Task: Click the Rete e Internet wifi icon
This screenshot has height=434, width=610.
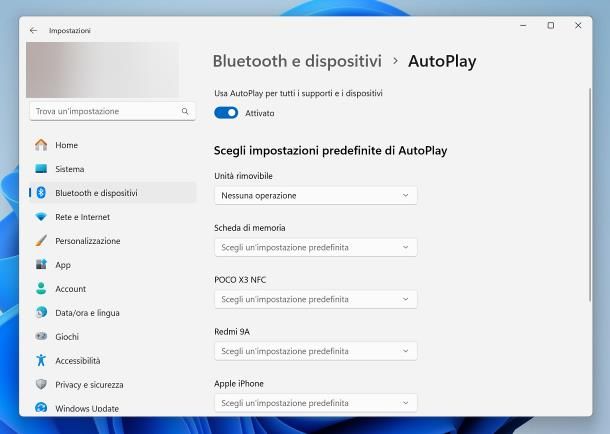Action: [x=41, y=217]
